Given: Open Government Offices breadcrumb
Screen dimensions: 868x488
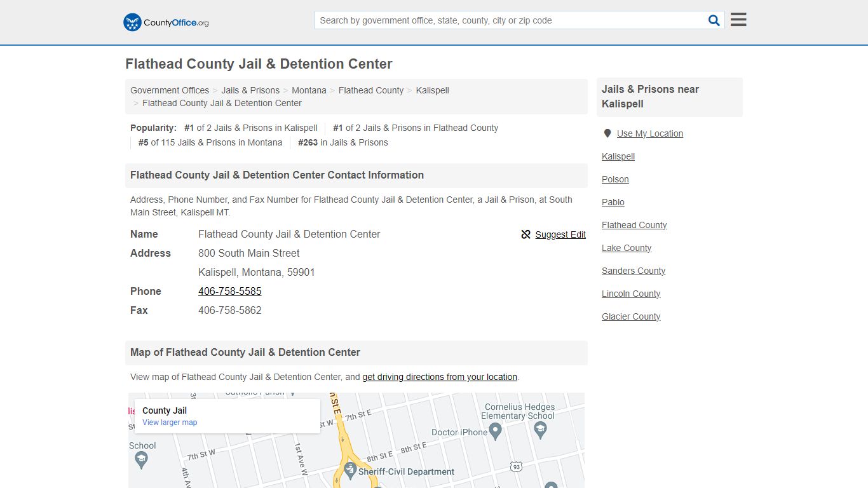Looking at the screenshot, I should coord(170,90).
